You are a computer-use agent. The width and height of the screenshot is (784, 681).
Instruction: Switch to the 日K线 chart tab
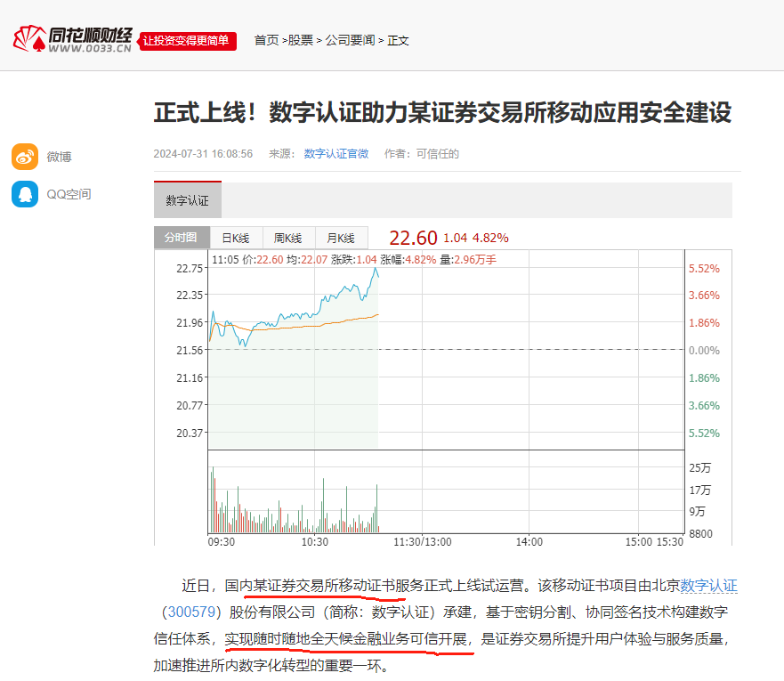tap(236, 238)
